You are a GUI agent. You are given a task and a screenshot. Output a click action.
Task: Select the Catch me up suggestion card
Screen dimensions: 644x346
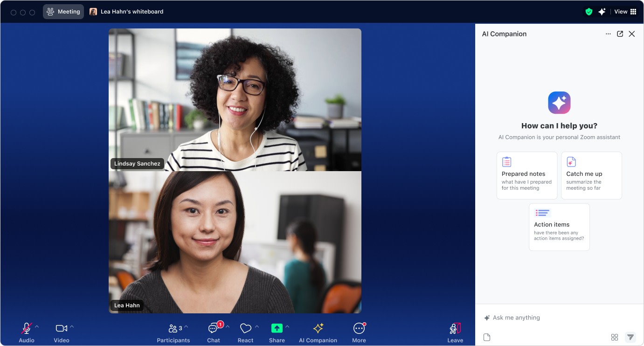click(591, 175)
